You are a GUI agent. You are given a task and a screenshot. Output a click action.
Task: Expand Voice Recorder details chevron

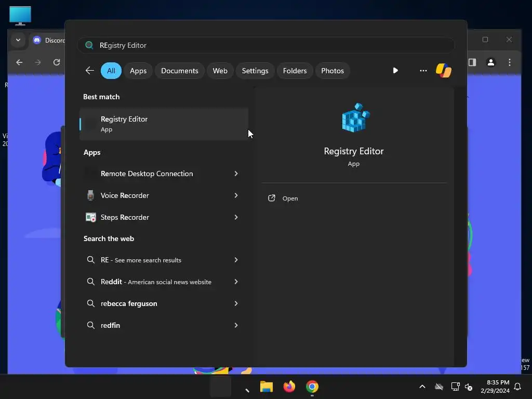236,195
